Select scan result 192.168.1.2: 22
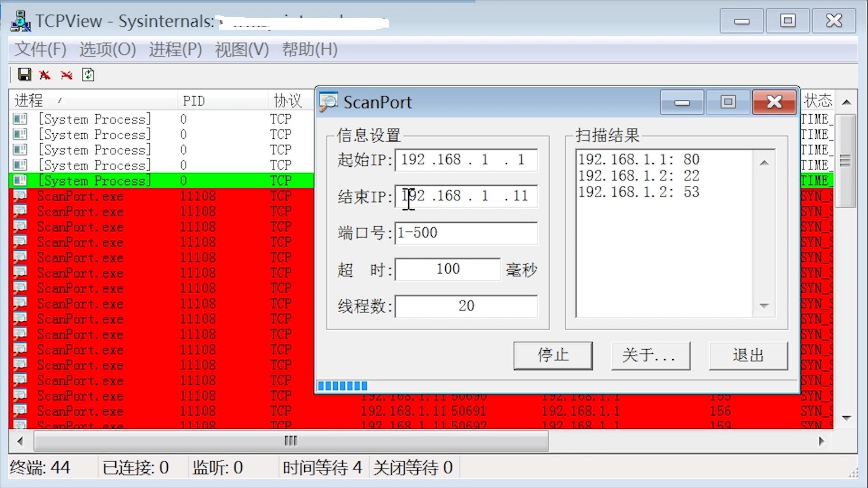 tap(638, 176)
